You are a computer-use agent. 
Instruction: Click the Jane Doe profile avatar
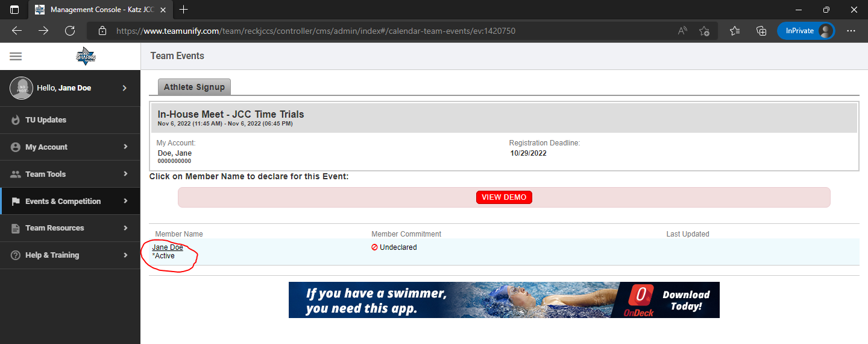click(21, 88)
